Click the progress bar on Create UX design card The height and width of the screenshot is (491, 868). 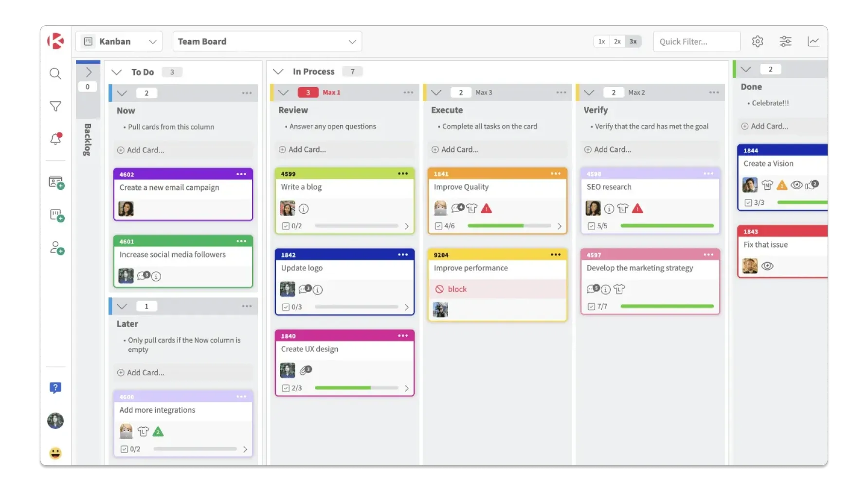click(x=357, y=388)
